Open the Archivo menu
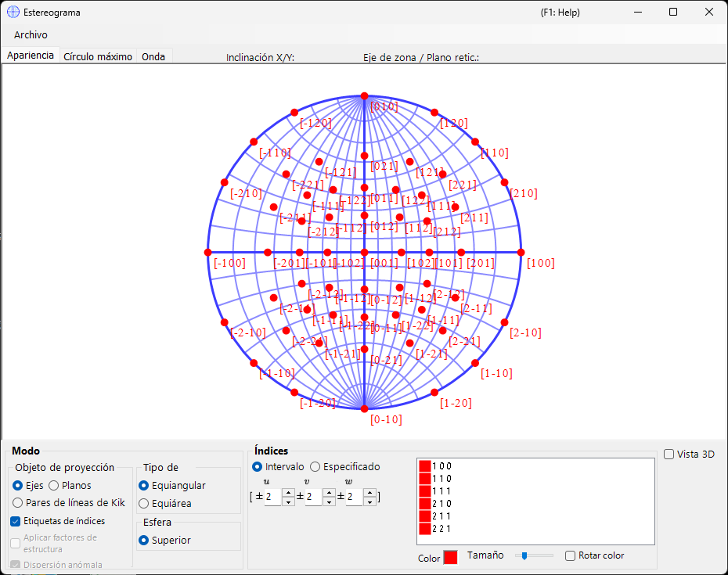The image size is (728, 575). click(31, 34)
